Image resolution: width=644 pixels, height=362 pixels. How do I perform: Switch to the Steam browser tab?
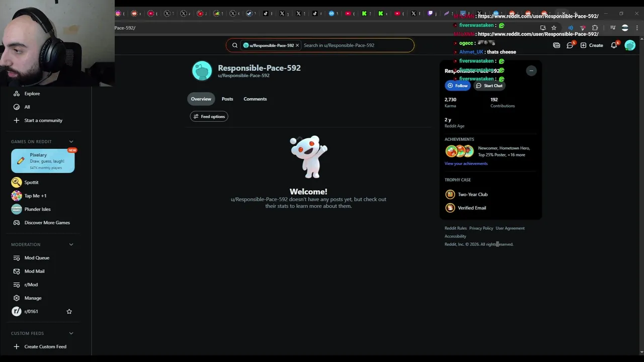click(x=249, y=14)
